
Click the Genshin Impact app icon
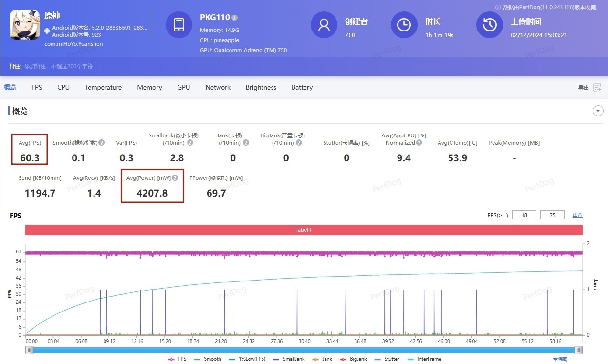[x=25, y=25]
